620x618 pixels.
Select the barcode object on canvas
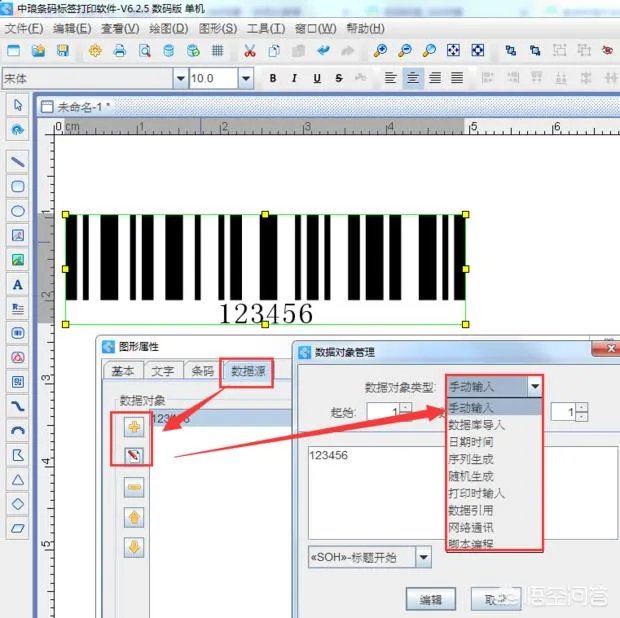[265, 269]
